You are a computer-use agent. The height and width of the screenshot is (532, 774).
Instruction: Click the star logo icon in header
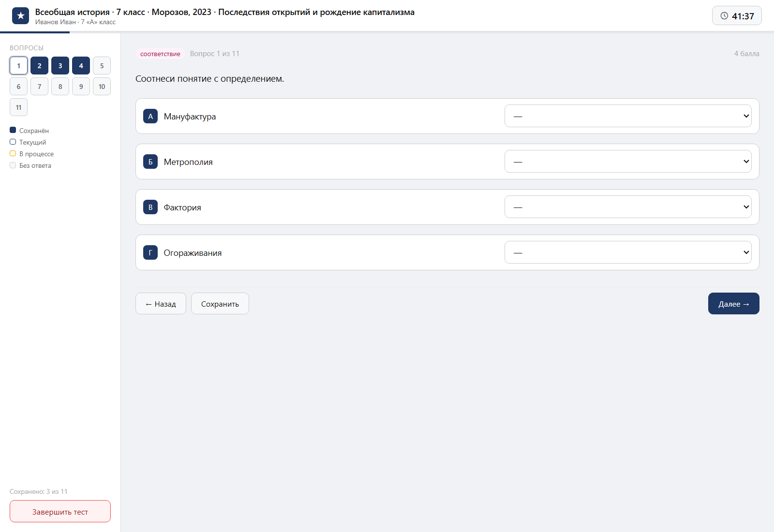point(20,16)
